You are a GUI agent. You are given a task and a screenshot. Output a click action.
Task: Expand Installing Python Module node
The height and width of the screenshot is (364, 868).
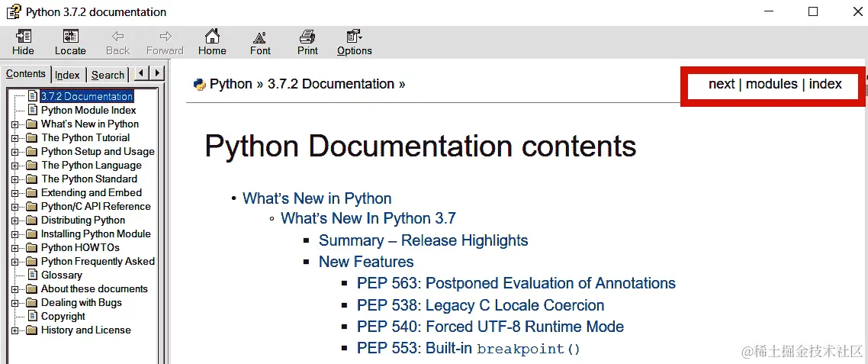(15, 234)
